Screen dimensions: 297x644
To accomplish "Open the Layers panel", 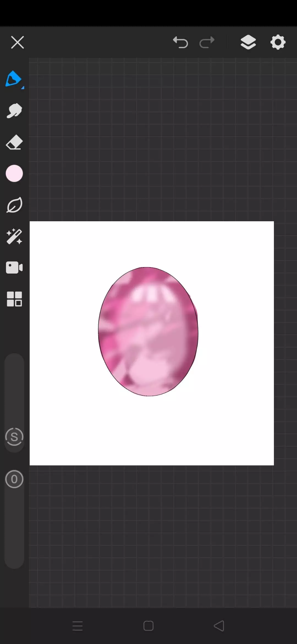I will point(248,42).
